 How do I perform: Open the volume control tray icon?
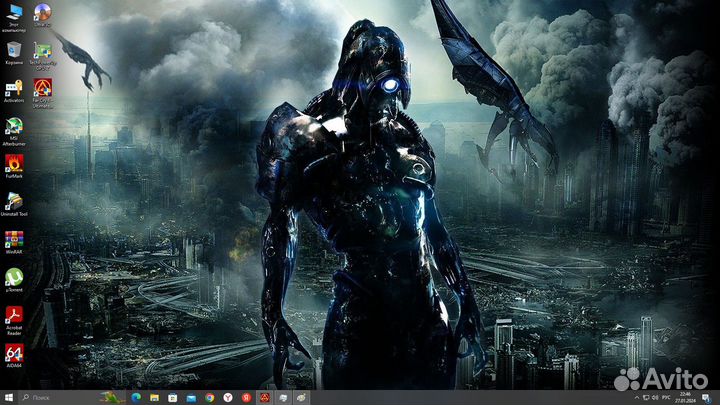[x=655, y=398]
